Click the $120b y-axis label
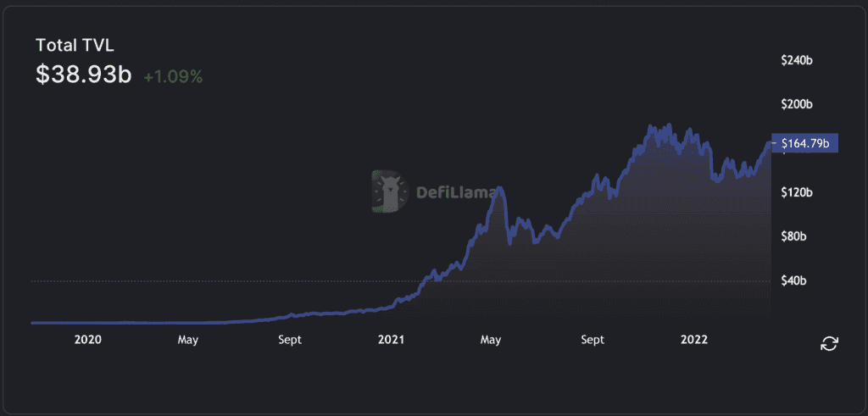 (x=796, y=192)
